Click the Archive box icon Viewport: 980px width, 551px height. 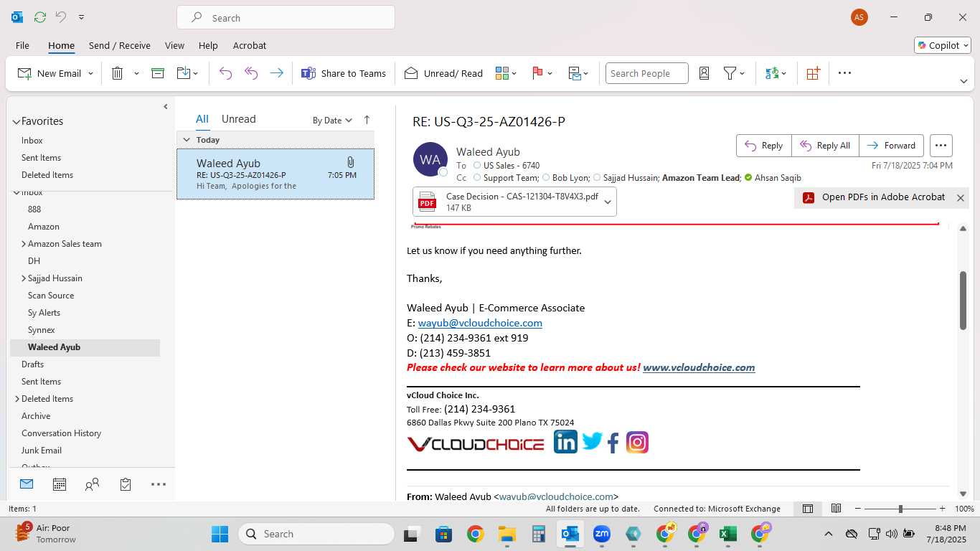[158, 73]
